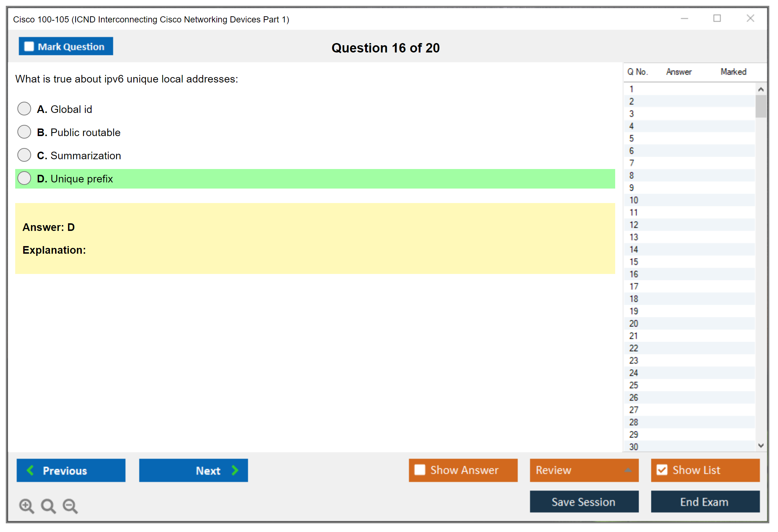
Task: Open question 10 from the list
Action: coord(634,200)
